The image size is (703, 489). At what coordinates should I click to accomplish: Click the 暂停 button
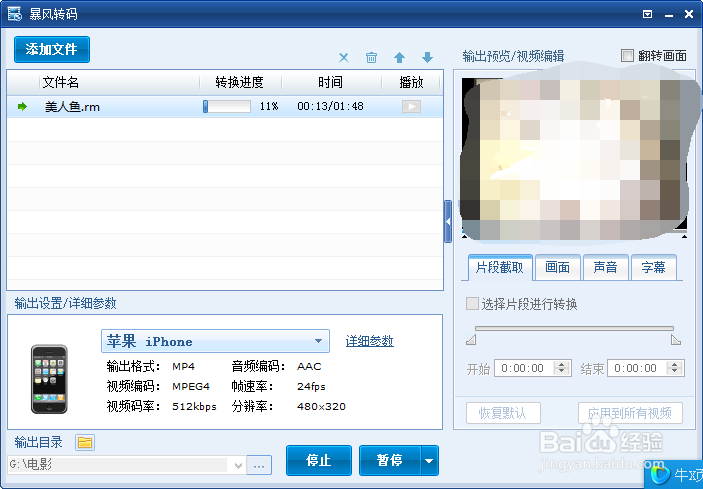(x=390, y=460)
